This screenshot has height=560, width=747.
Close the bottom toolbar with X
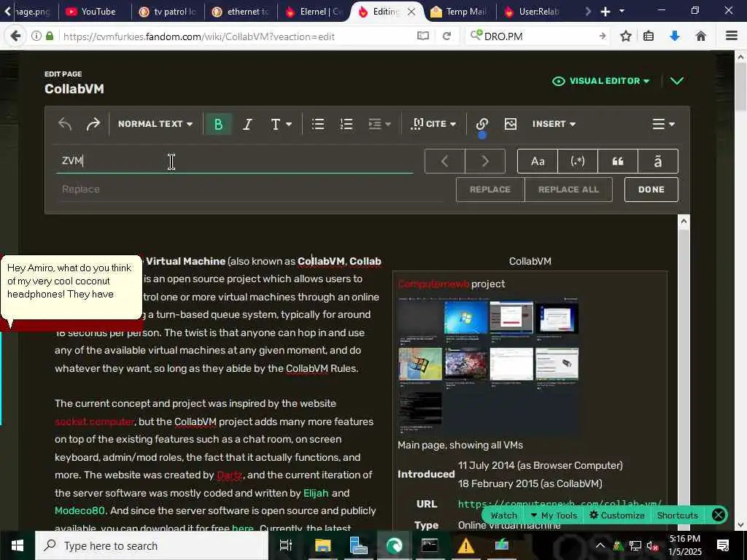pyautogui.click(x=719, y=516)
